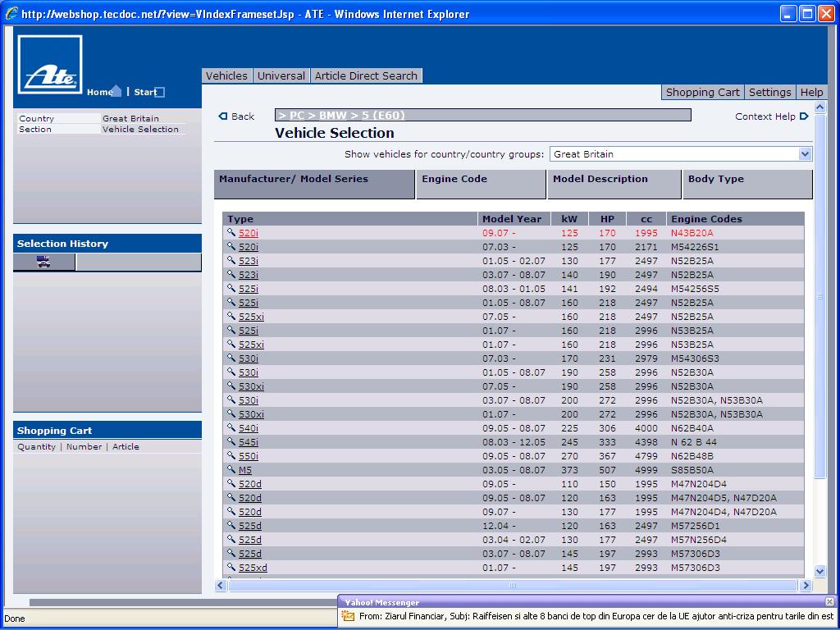Click the scroll down arrow of vehicle list
This screenshot has height=630, width=840.
[819, 571]
